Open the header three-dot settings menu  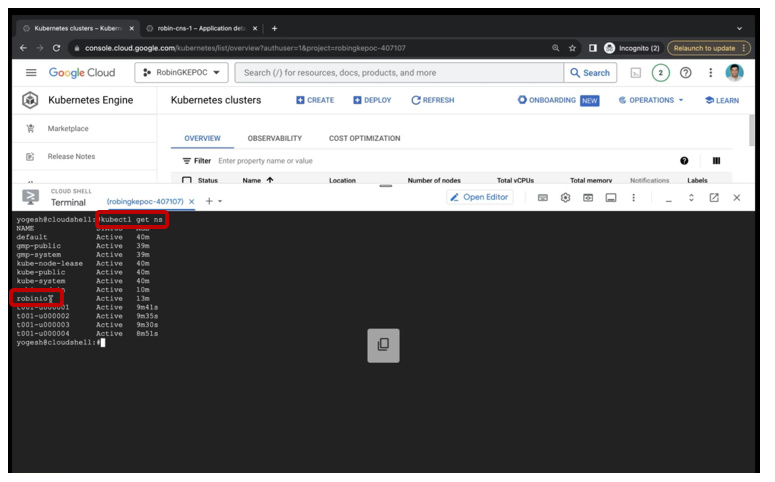click(711, 73)
